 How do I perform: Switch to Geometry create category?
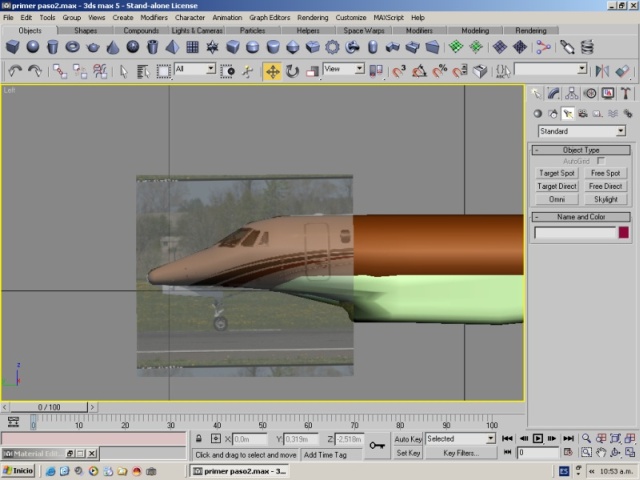[537, 114]
